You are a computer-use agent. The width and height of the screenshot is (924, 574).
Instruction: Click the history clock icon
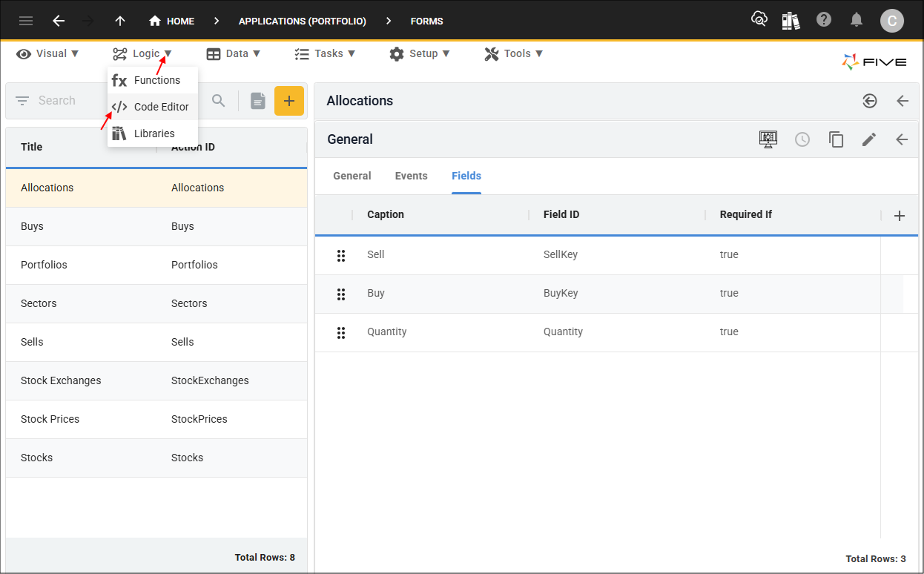pyautogui.click(x=802, y=139)
